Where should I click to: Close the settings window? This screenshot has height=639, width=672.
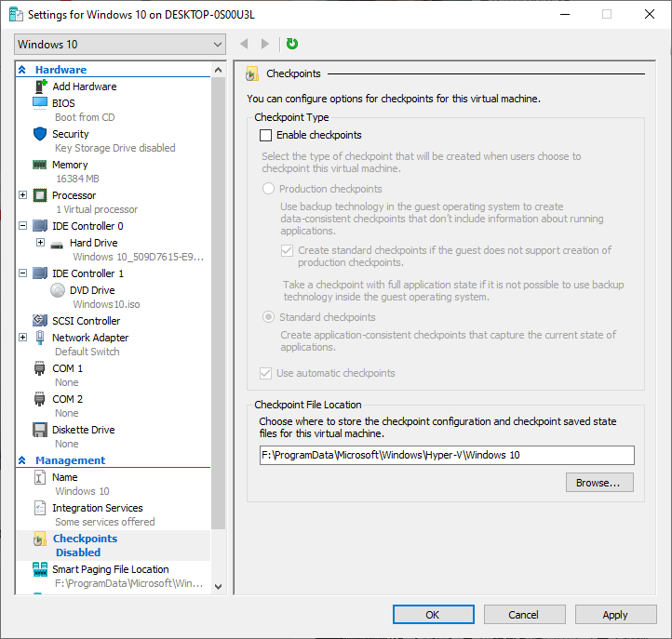pos(650,14)
